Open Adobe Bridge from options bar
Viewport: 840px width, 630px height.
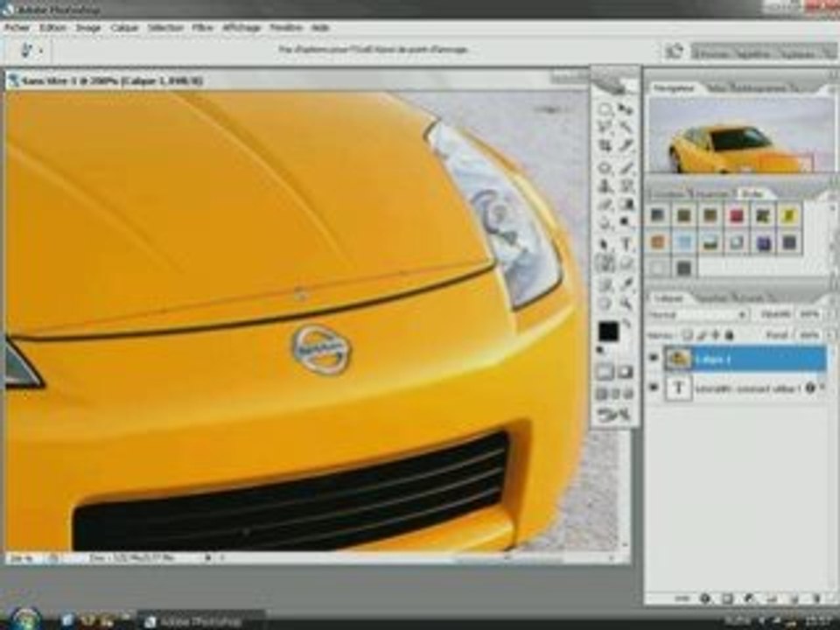(x=674, y=51)
